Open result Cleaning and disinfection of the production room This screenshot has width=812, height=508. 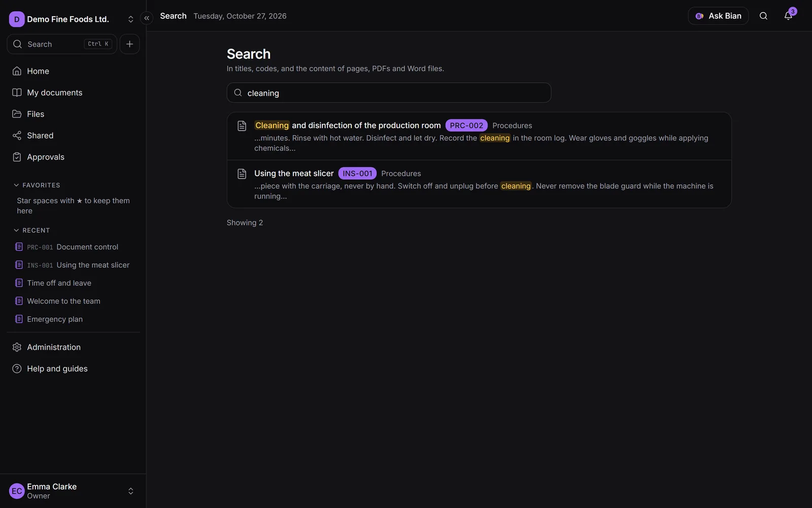click(x=348, y=125)
